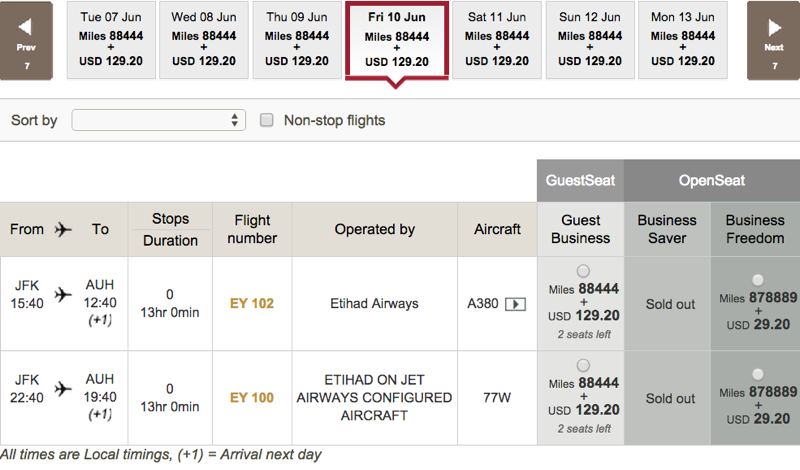Pick the Mon 13 Jun date tab
This screenshot has height=470, width=800.
tap(683, 40)
